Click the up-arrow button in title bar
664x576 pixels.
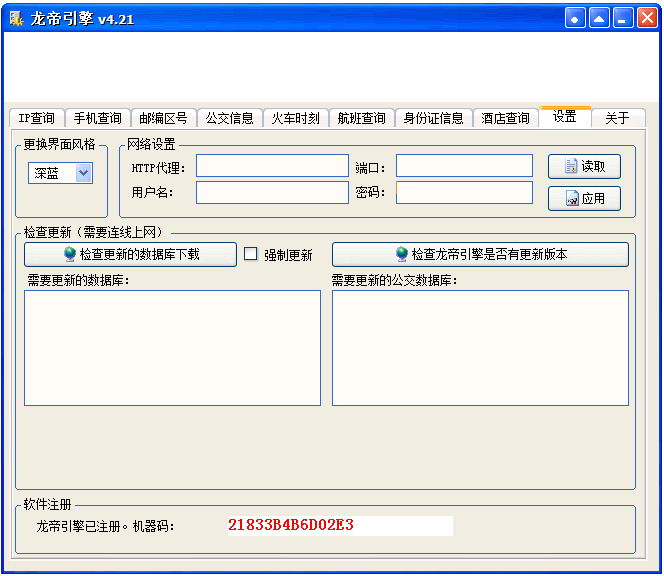coord(599,18)
